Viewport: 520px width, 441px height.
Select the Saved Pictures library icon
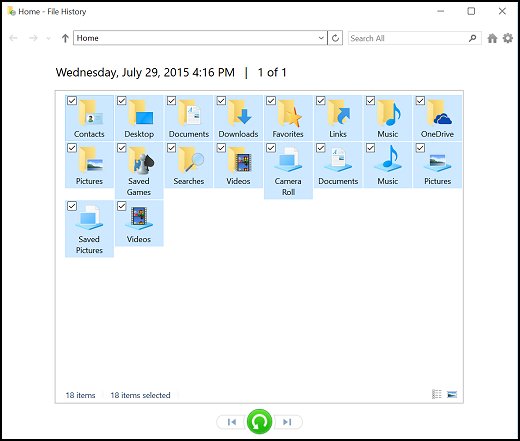[89, 218]
